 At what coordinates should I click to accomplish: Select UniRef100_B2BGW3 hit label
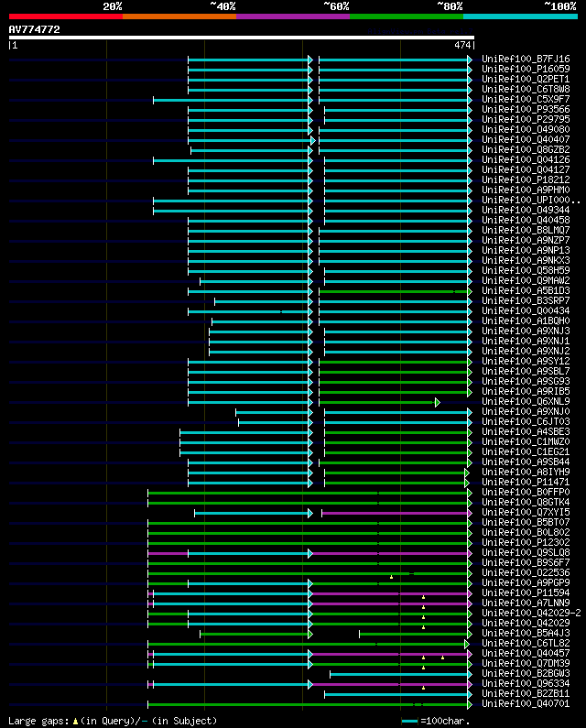point(526,673)
